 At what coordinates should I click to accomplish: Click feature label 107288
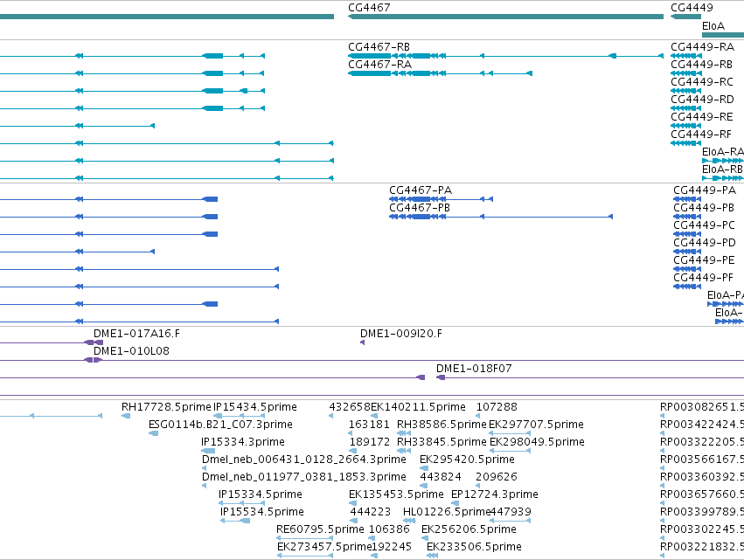(497, 407)
